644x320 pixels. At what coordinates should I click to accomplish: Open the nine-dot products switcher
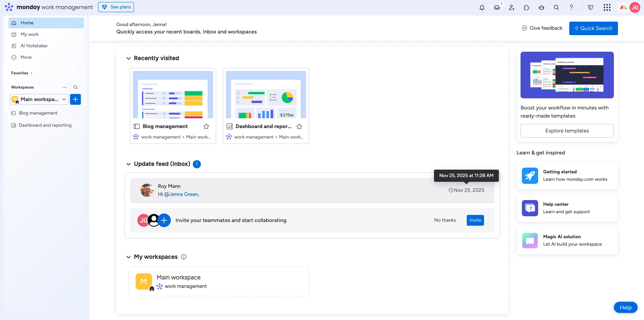pos(607,7)
